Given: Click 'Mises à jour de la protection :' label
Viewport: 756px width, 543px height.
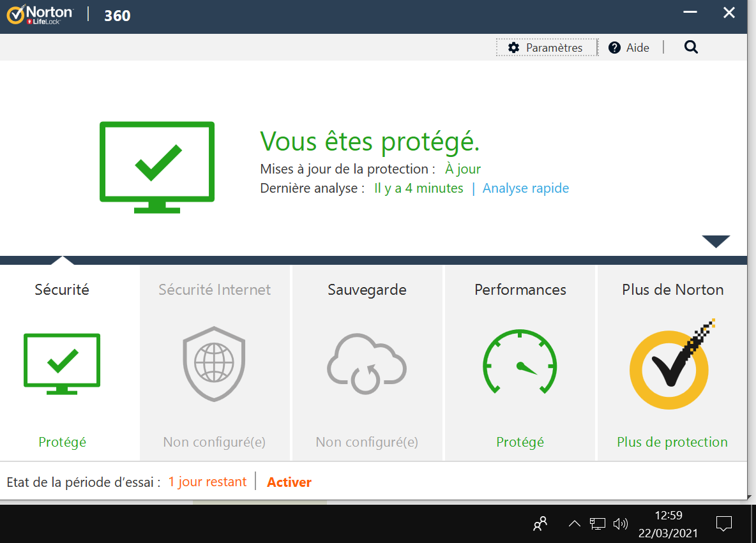Looking at the screenshot, I should (x=347, y=168).
